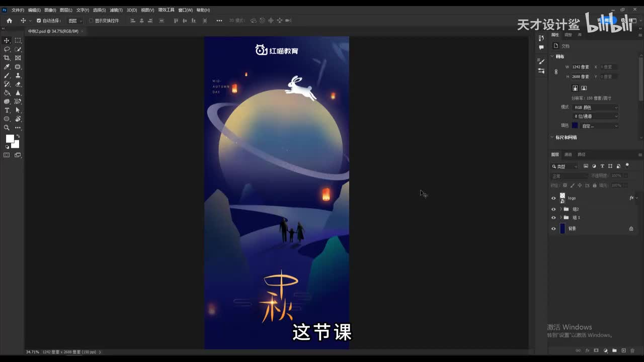644x362 pixels.
Task: Uncheck the 自动选择 auto-select checkbox
Action: click(x=39, y=21)
